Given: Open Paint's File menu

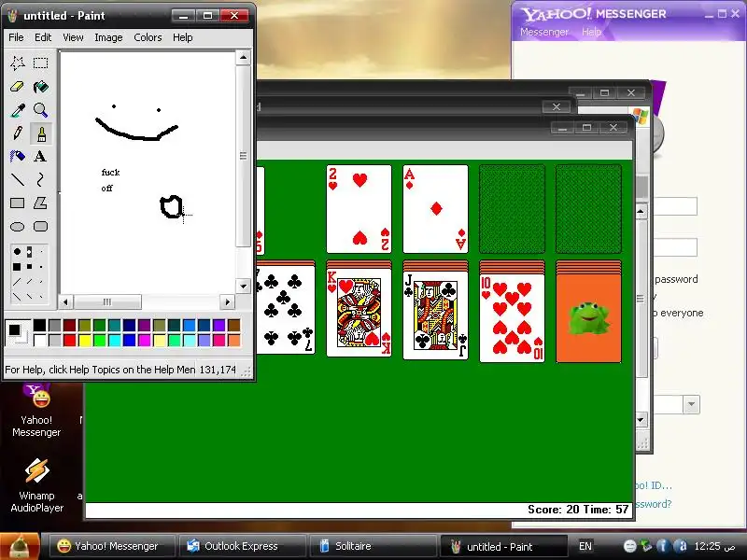Looking at the screenshot, I should (16, 37).
